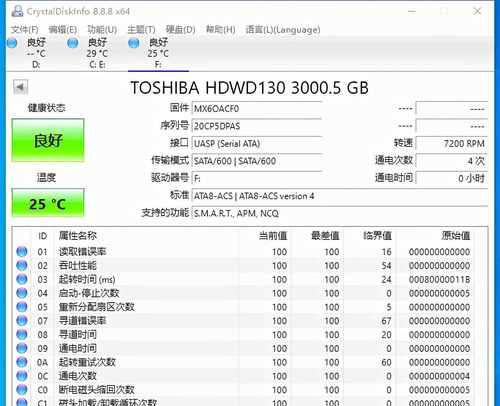Viewport: 500px width, 406px height.
Task: Click status orb for attribute 0C 通电次数
Action: tap(22, 376)
